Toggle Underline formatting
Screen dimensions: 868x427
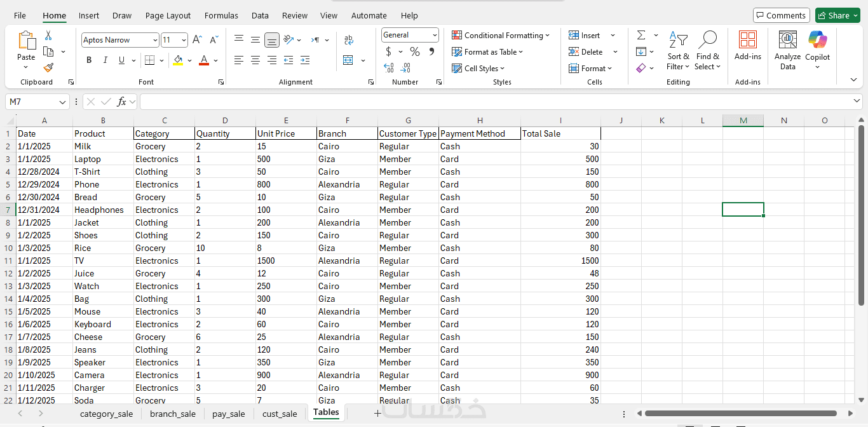click(x=121, y=60)
